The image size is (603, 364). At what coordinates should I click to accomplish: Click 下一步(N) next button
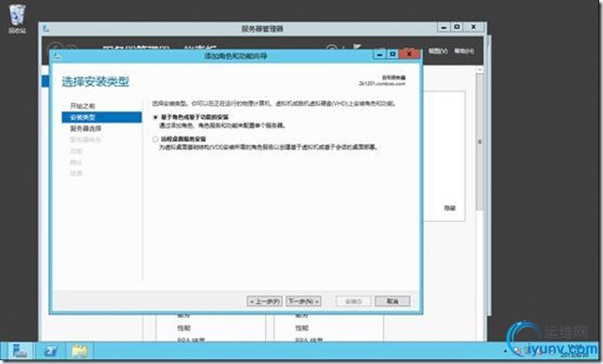coord(303,301)
